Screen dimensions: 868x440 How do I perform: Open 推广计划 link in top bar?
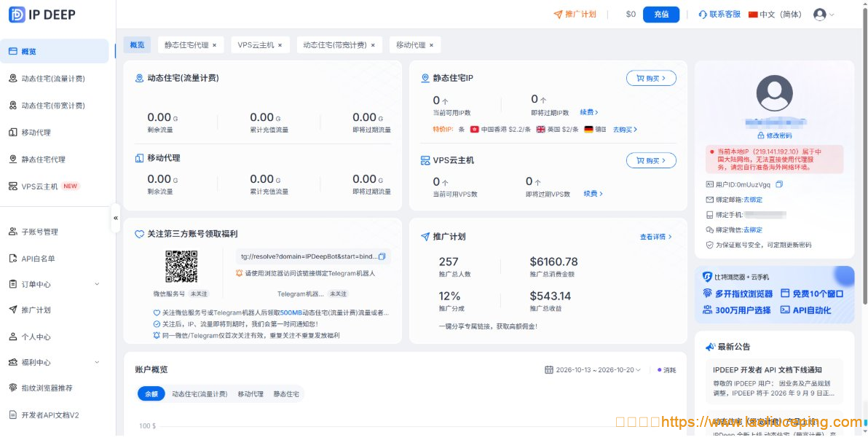click(575, 15)
